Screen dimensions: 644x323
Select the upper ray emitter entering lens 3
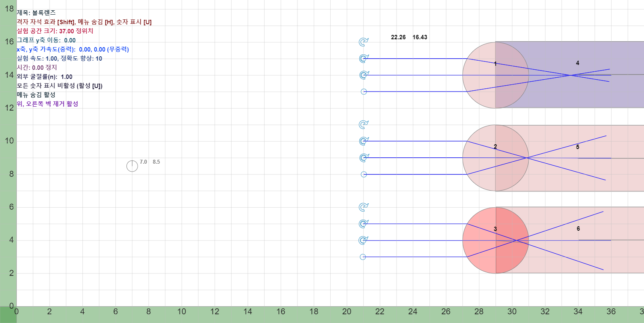(x=363, y=224)
